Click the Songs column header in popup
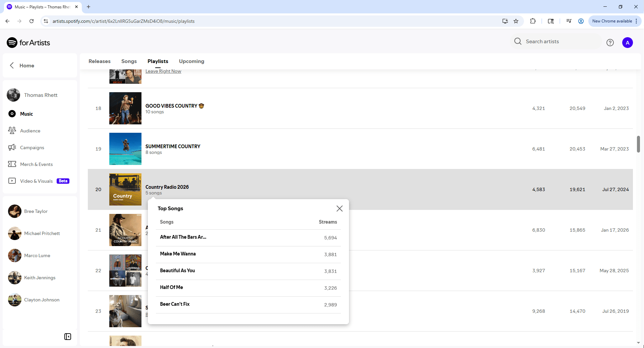This screenshot has width=644, height=348. coord(167,222)
